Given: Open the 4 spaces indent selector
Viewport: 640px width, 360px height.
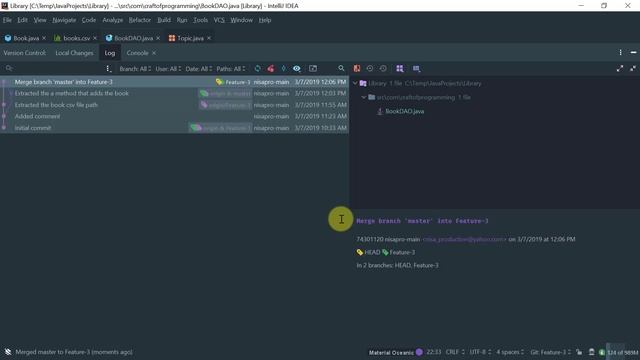Looking at the screenshot, I should (x=510, y=352).
